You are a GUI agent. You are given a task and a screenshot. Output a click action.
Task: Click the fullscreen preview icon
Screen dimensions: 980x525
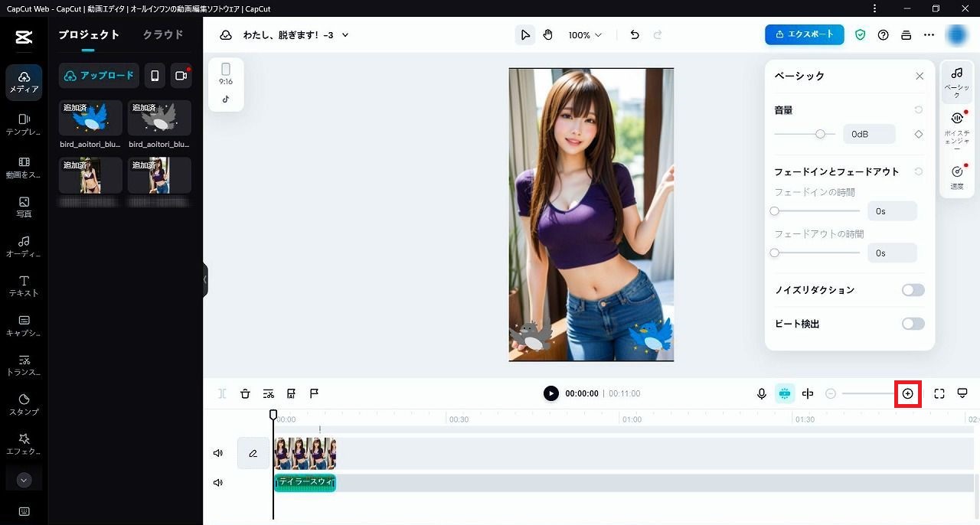[x=939, y=393]
